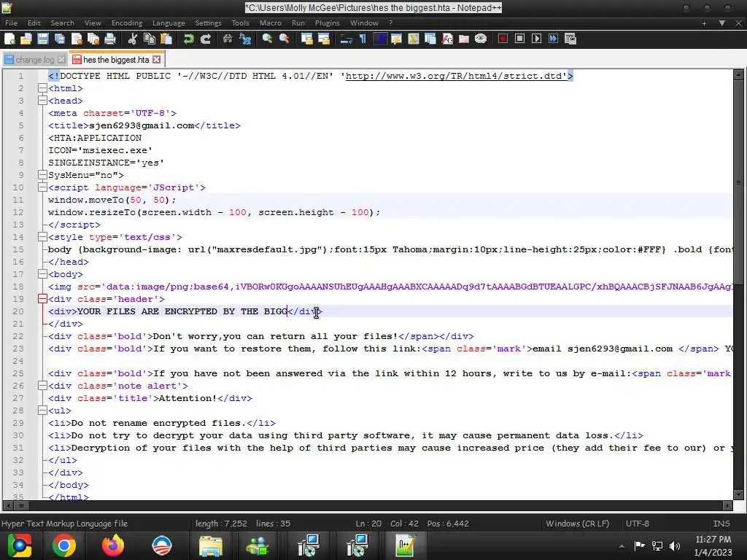Open Find dialog with binoculars icon
Viewport: 747px width, 560px height.
(x=228, y=39)
